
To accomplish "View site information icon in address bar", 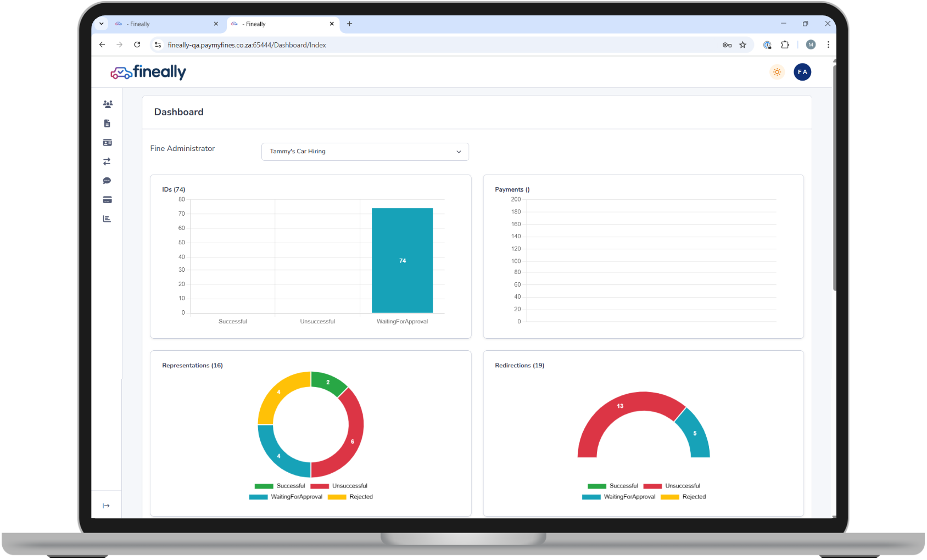I will [158, 45].
